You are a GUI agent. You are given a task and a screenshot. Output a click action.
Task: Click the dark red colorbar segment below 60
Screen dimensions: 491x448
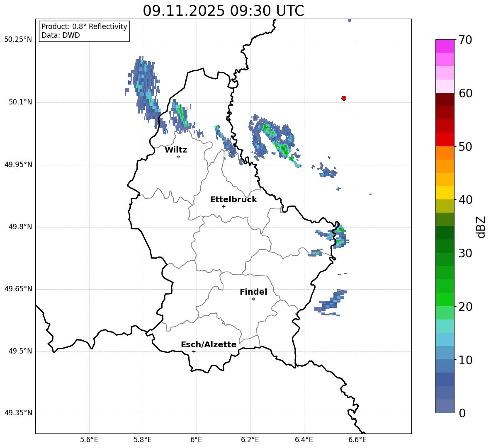(445, 99)
